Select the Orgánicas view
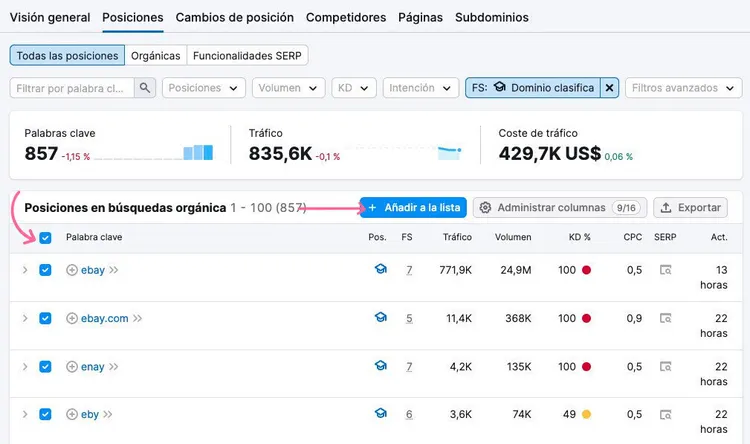The height and width of the screenshot is (444, 750). coord(155,56)
